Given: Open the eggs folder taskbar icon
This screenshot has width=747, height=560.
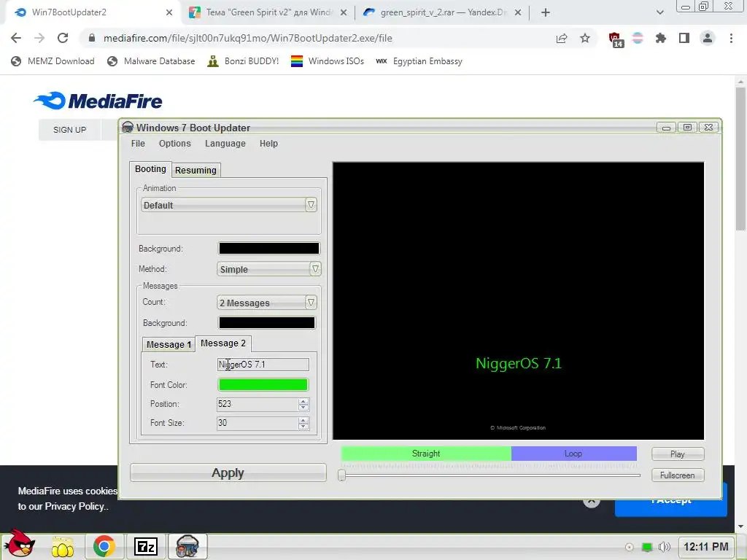Looking at the screenshot, I should pos(63,547).
